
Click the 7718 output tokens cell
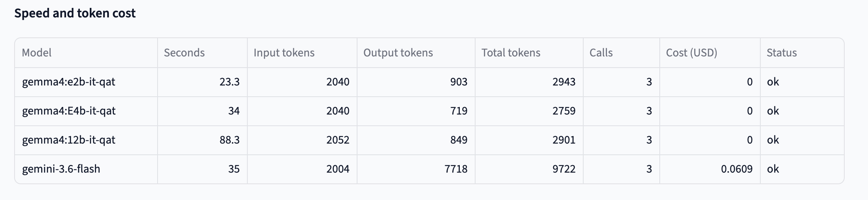[416, 169]
